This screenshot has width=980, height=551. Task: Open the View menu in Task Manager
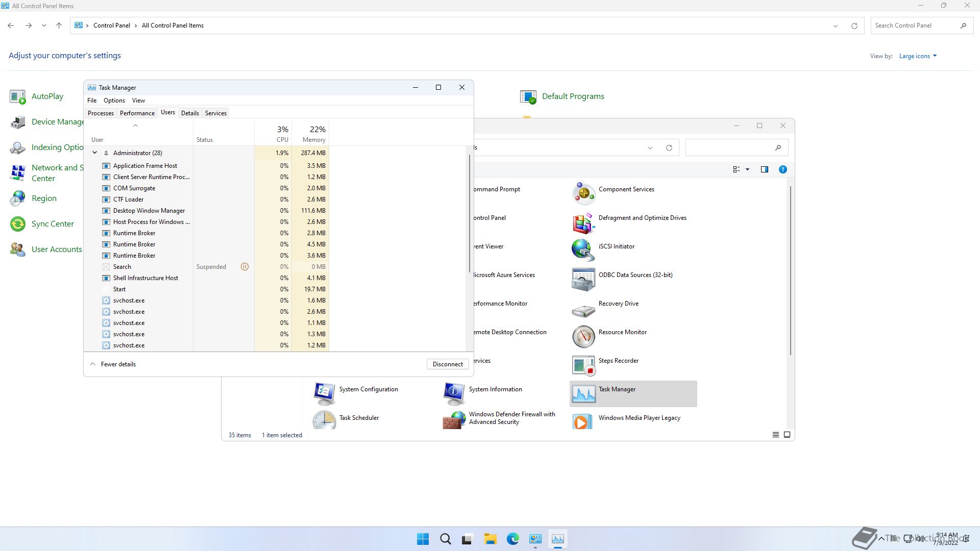point(138,101)
